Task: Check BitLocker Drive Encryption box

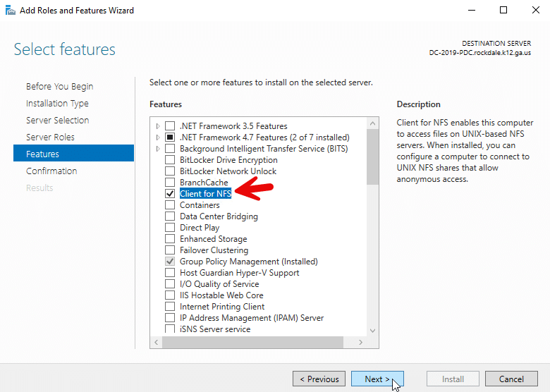Action: tap(170, 160)
